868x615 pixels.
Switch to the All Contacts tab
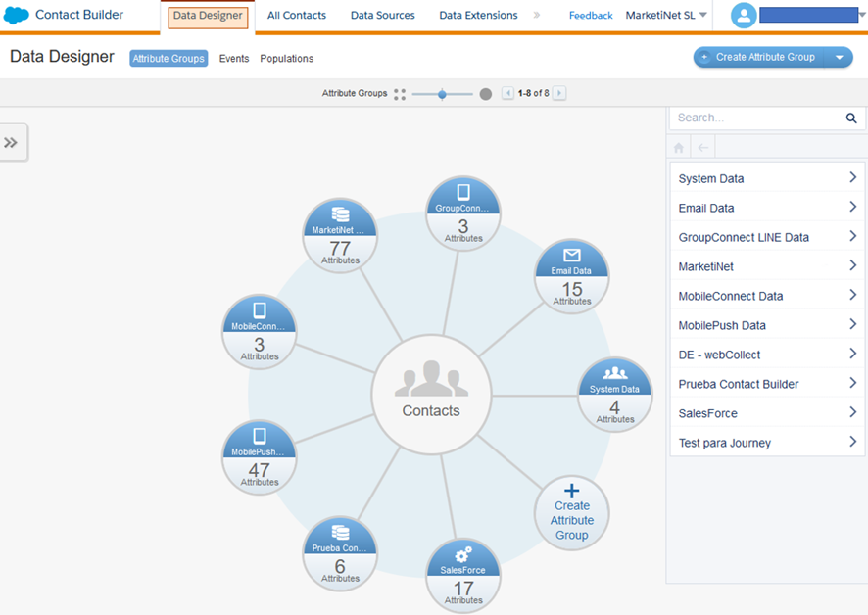pyautogui.click(x=297, y=15)
